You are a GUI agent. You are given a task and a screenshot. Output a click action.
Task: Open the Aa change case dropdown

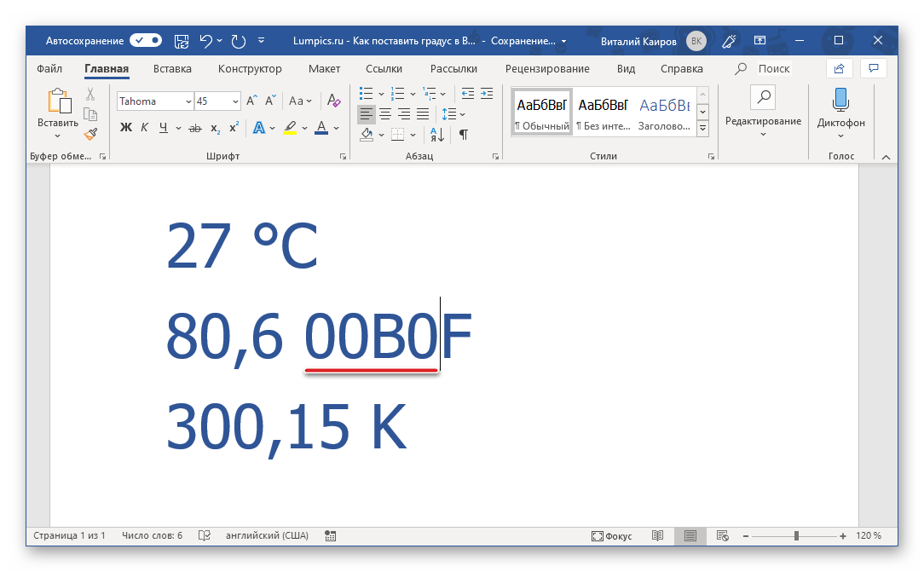pyautogui.click(x=300, y=101)
